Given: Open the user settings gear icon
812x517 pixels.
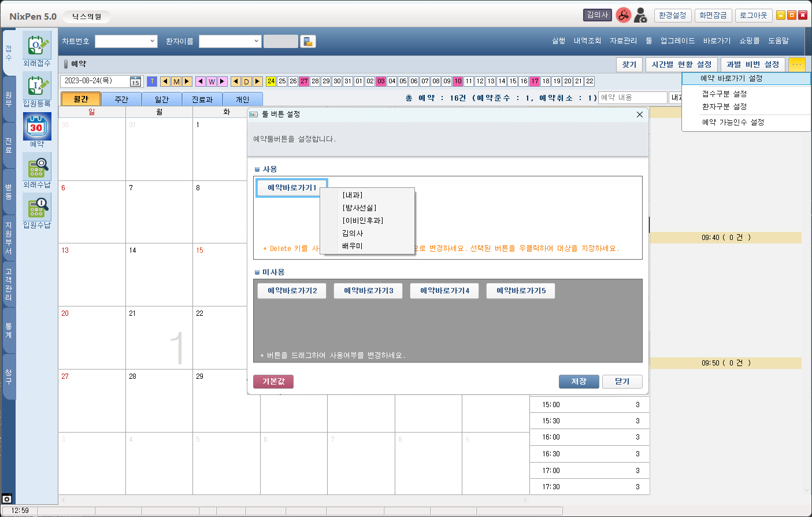Looking at the screenshot, I should pos(640,16).
